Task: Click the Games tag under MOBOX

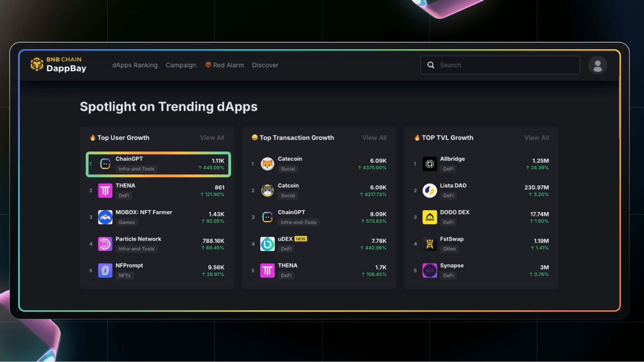Action: [126, 222]
